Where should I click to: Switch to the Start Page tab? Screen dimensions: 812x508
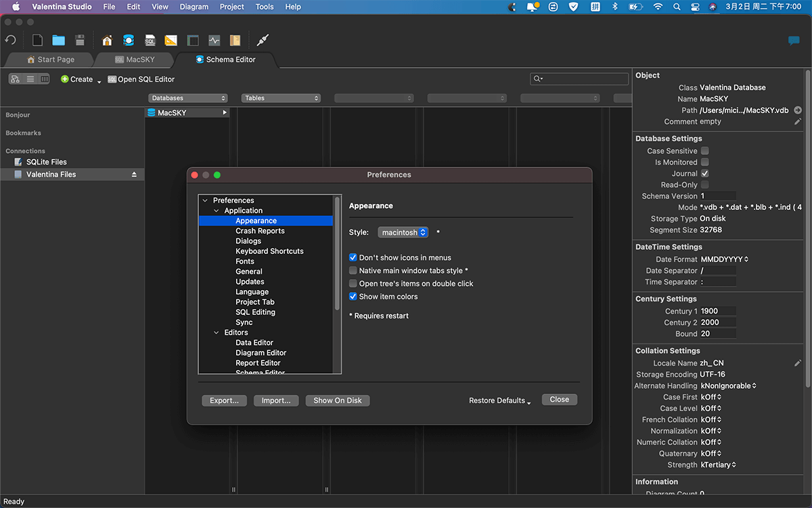pyautogui.click(x=51, y=60)
